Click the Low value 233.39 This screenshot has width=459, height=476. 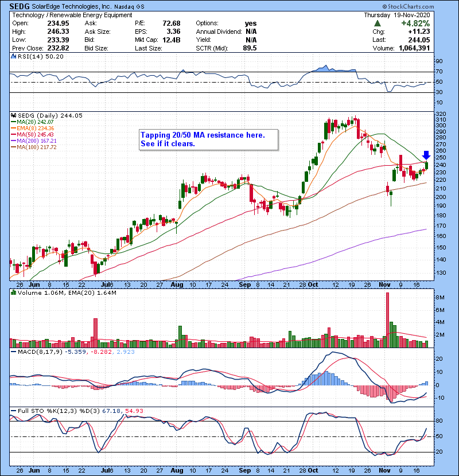59,40
